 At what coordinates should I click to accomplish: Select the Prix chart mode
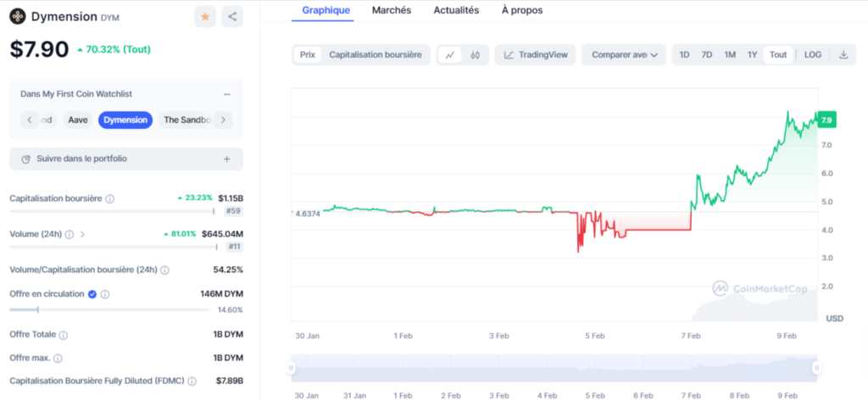click(x=307, y=55)
